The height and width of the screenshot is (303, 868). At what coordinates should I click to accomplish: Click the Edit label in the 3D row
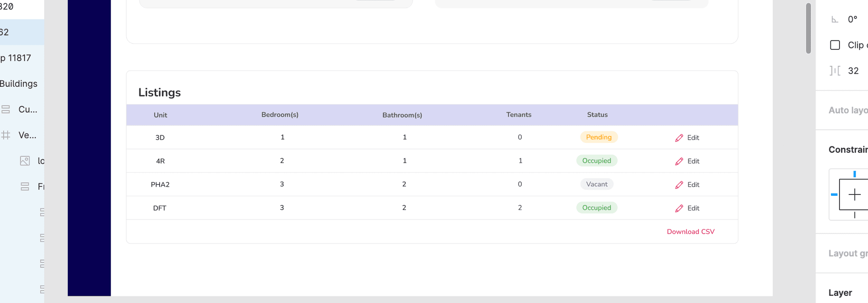click(x=693, y=138)
